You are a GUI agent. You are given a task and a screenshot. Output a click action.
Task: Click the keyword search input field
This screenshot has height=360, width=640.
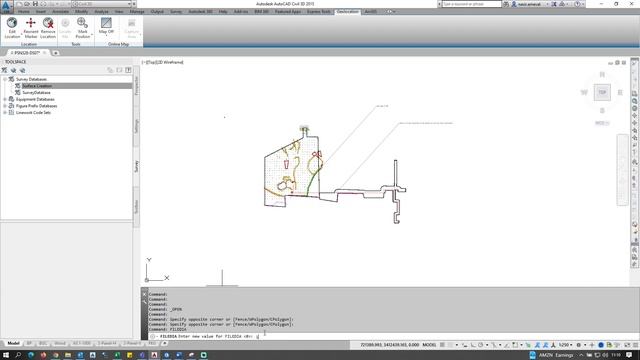click(x=471, y=4)
